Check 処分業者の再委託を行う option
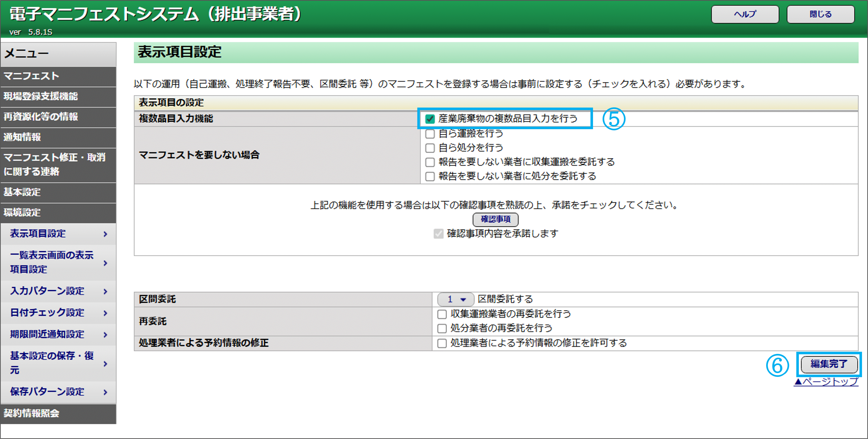The height and width of the screenshot is (439, 868). [442, 328]
